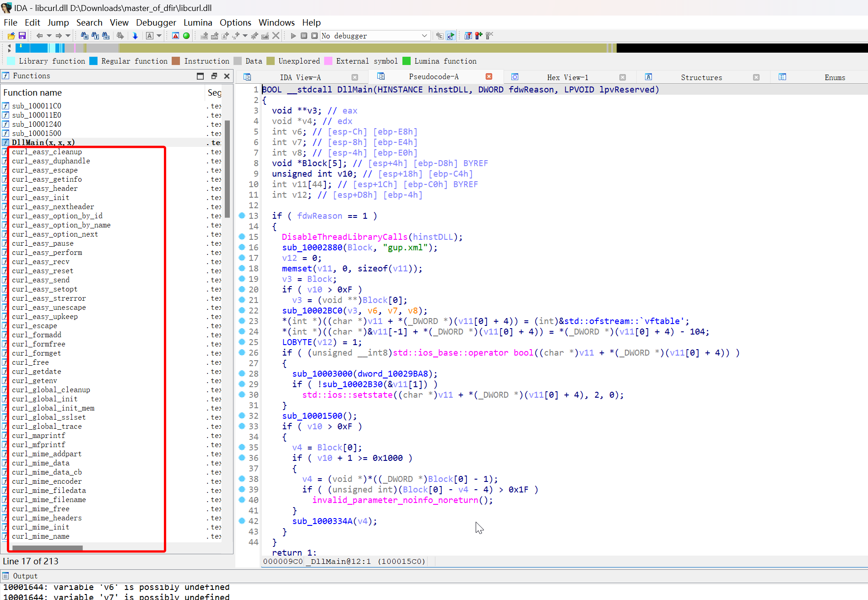Click the Functions list horizontal scrollbar

[47, 548]
